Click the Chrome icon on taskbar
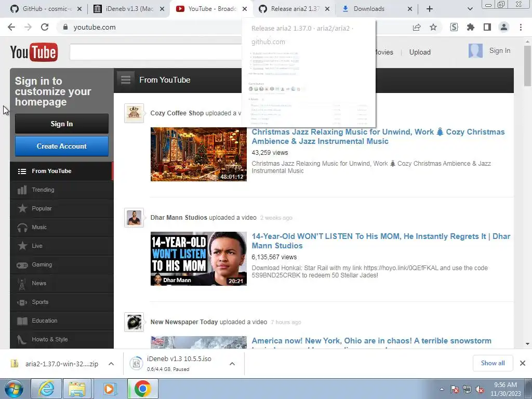 [142, 389]
